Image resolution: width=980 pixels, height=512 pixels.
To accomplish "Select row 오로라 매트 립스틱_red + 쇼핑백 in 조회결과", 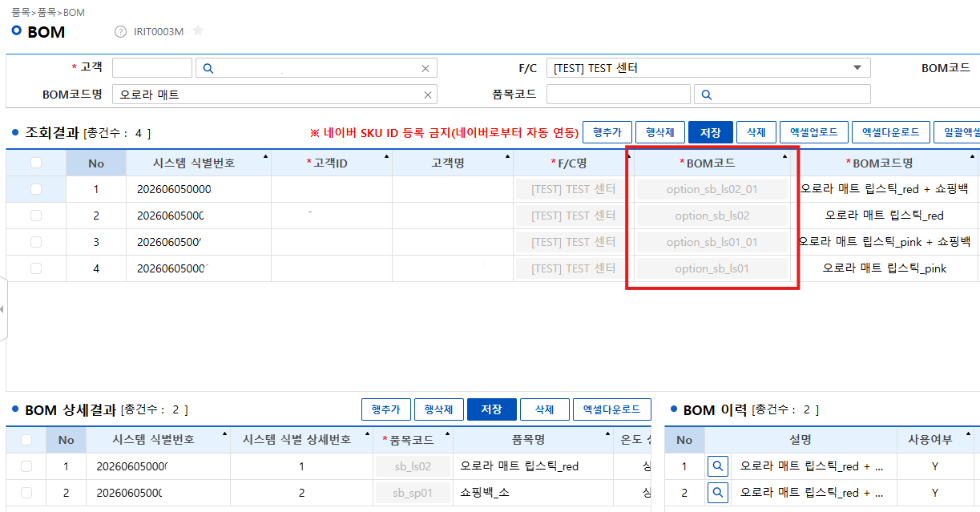I will pyautogui.click(x=885, y=189).
